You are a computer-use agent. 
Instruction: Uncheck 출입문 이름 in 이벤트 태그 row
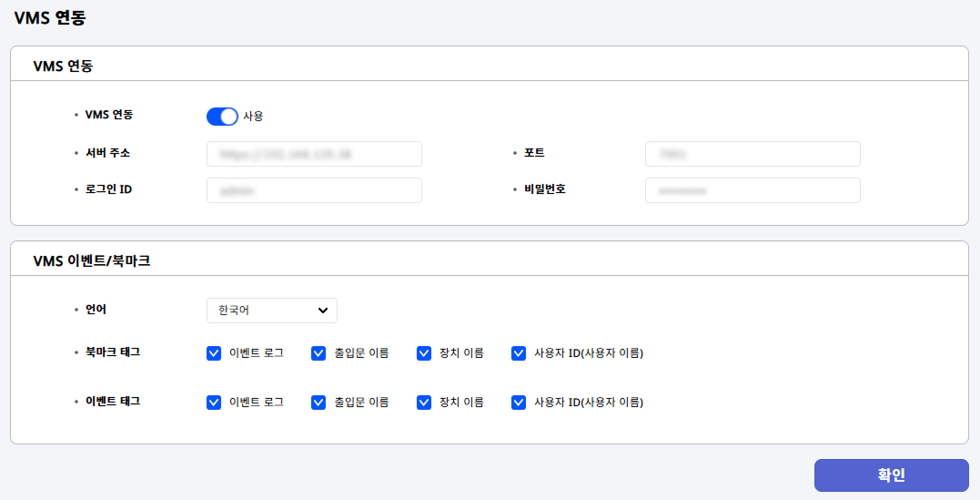coord(318,402)
